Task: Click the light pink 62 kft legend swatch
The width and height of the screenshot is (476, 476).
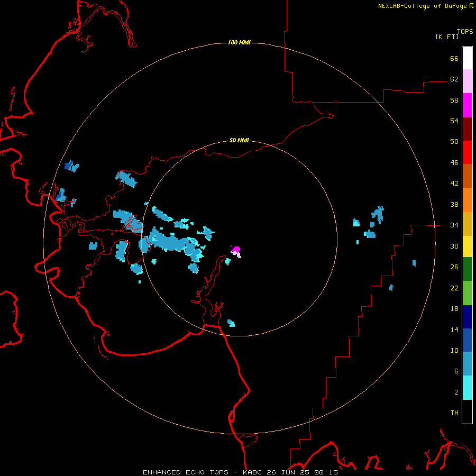Action: [467, 81]
